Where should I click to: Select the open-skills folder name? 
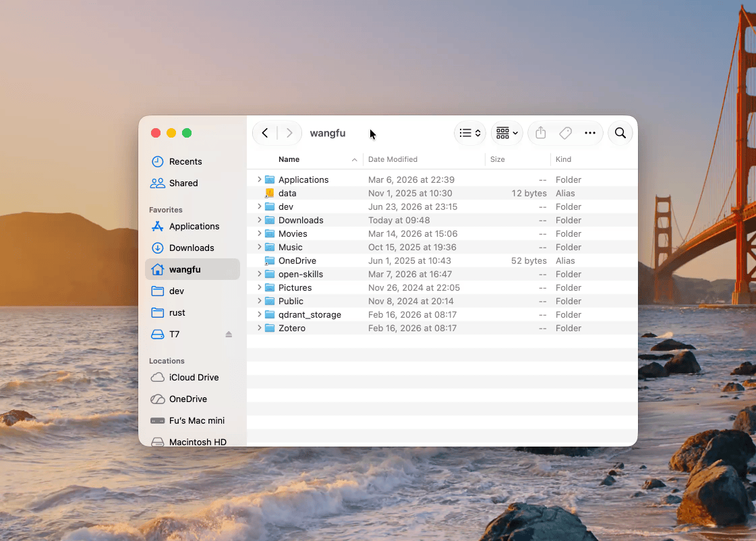pos(300,275)
